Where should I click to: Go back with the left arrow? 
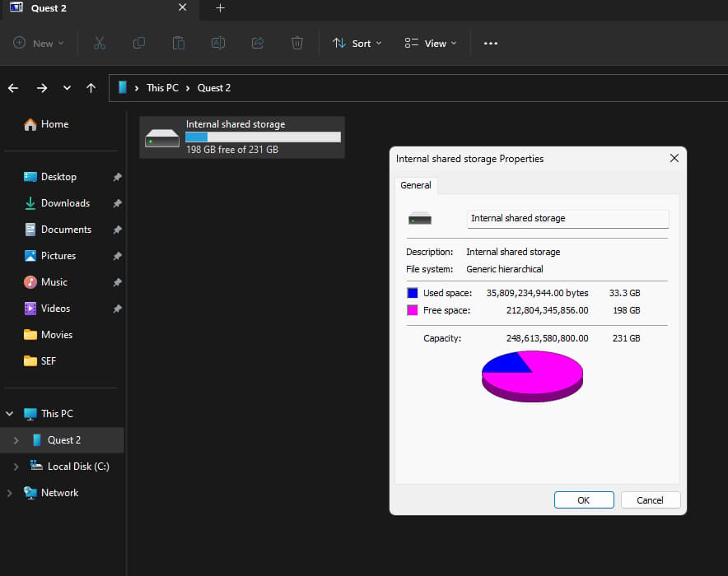point(13,88)
